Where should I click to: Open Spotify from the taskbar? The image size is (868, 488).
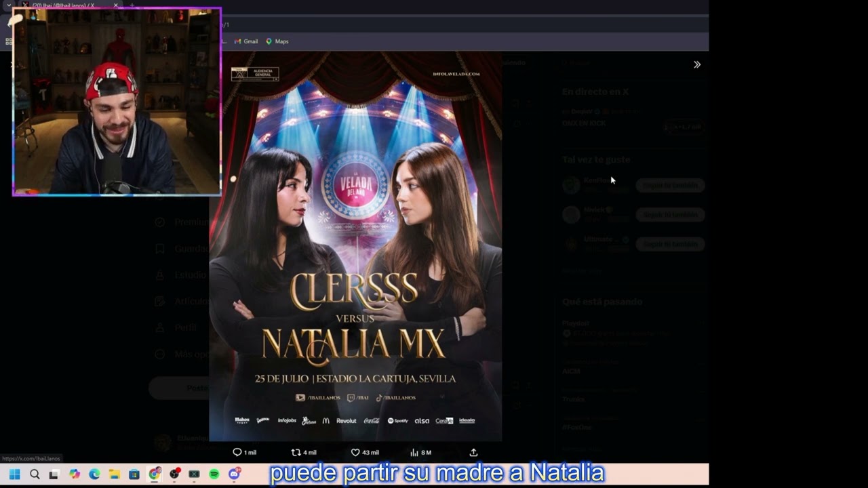tap(214, 474)
